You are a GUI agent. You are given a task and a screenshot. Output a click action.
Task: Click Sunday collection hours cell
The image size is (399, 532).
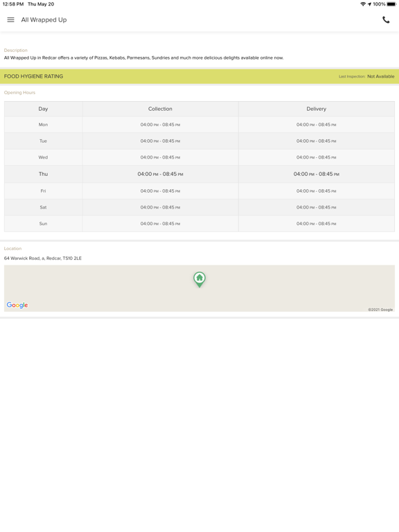point(160,223)
